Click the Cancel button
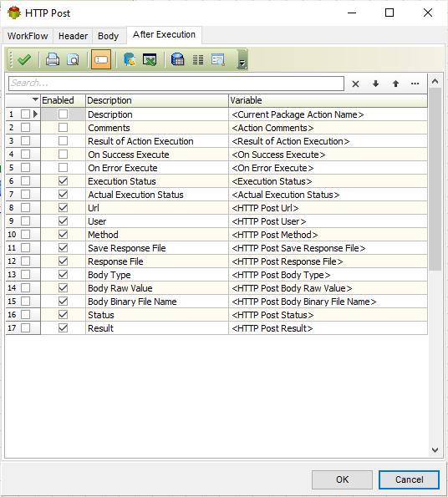This screenshot has height=497, width=448. tap(409, 479)
